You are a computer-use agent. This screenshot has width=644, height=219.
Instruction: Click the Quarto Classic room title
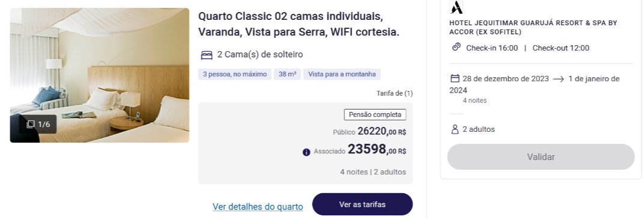(x=299, y=24)
